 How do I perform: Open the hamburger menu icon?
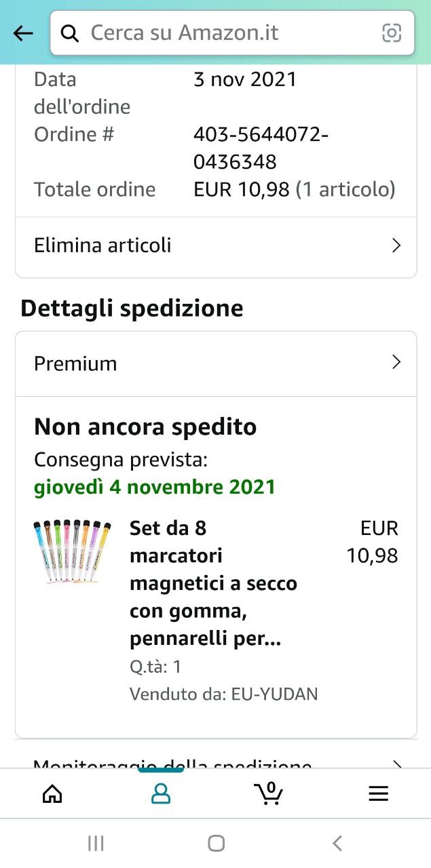click(378, 793)
